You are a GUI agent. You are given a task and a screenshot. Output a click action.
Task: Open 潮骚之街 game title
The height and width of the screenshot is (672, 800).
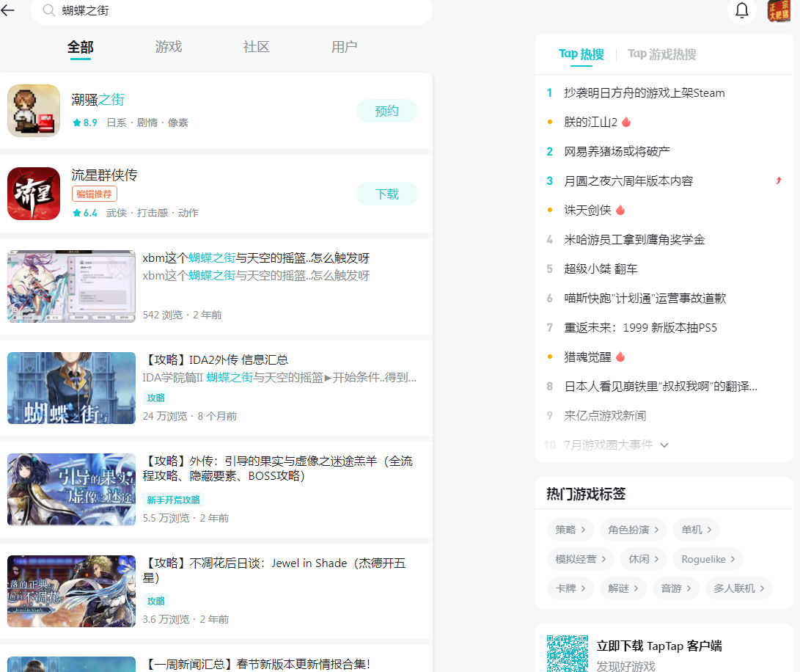click(98, 100)
